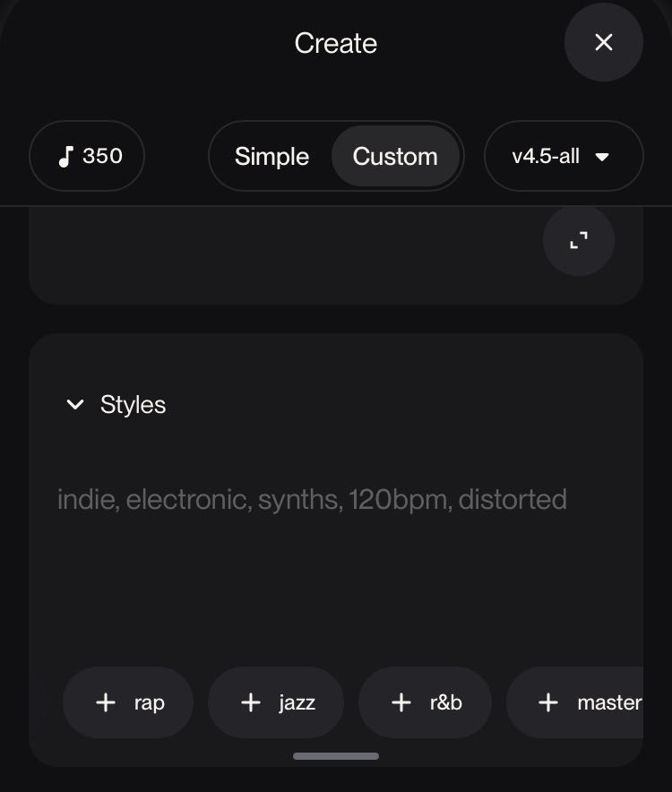This screenshot has width=672, height=792.
Task: Tap the bottom drag handle bar
Action: 336,756
